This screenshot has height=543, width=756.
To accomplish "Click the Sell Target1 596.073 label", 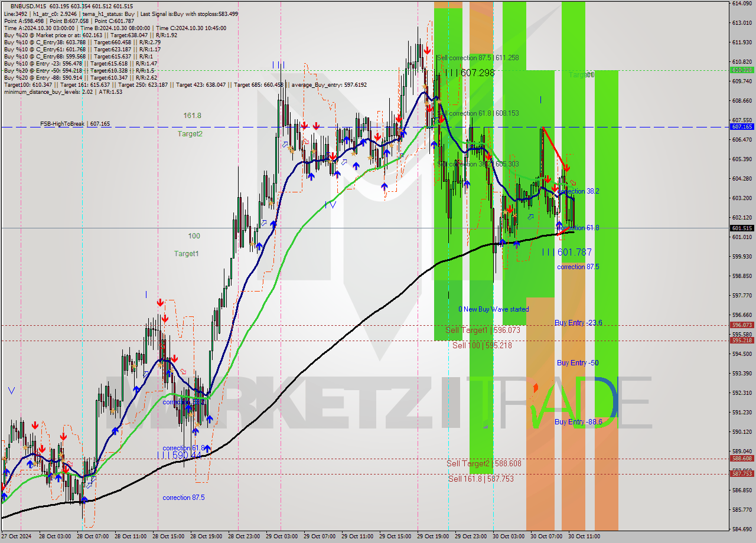I will [x=483, y=330].
